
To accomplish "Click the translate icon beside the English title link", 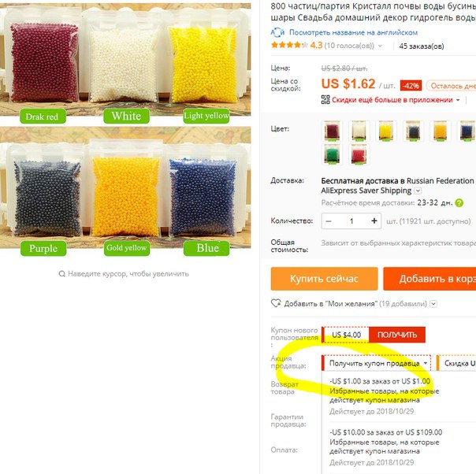I will coord(277,32).
